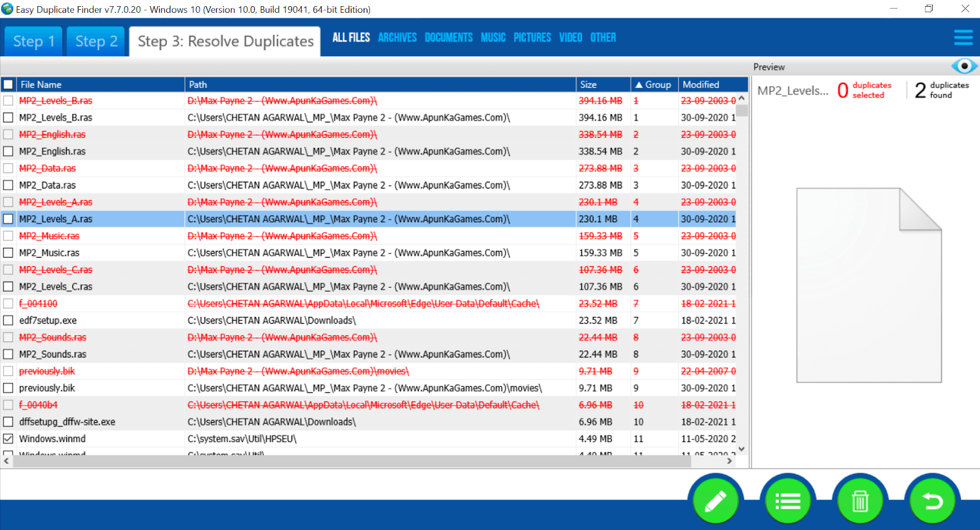Click the '2 duplicates found' counter
980x530 pixels.
[941, 90]
